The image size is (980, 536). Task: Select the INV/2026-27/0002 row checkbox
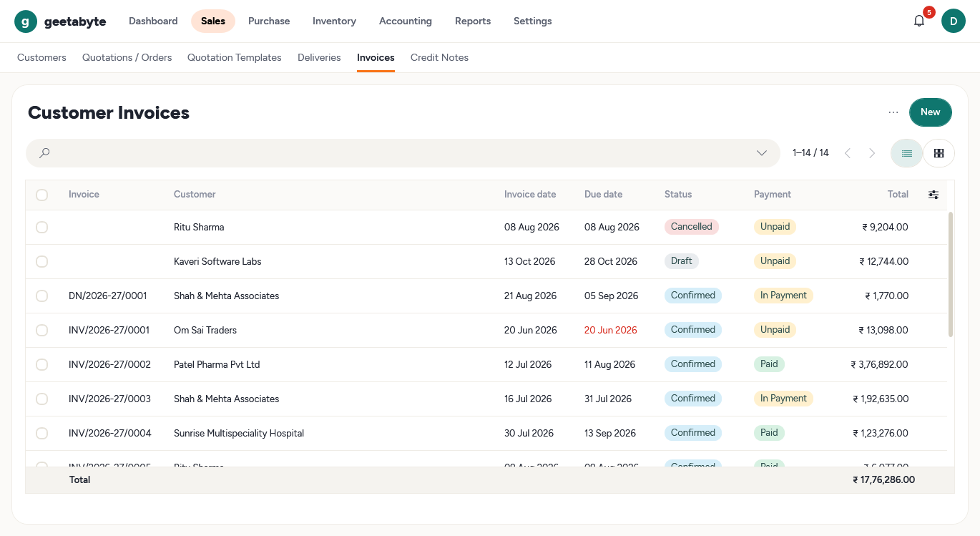tap(41, 365)
